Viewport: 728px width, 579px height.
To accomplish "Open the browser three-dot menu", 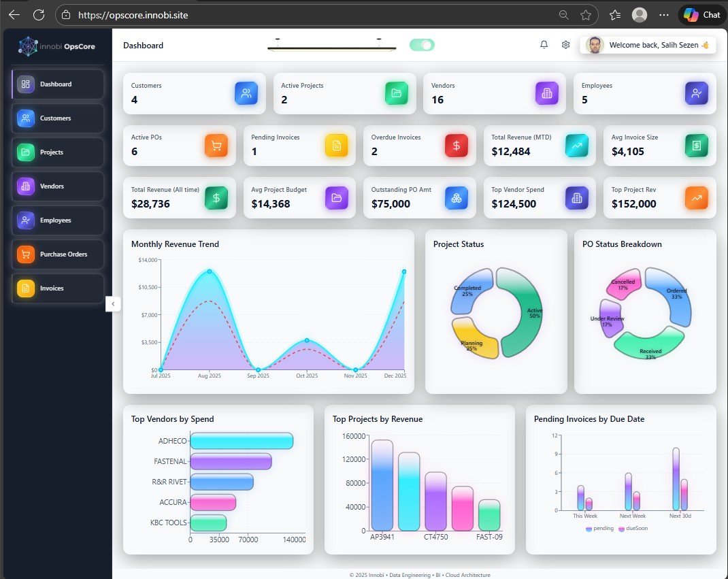I will 663,14.
